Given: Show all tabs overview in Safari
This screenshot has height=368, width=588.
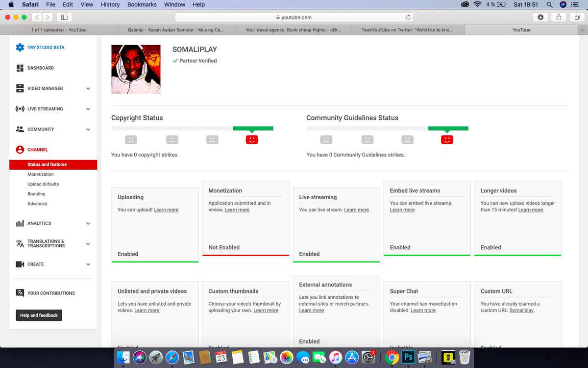Looking at the screenshot, I should (x=577, y=17).
